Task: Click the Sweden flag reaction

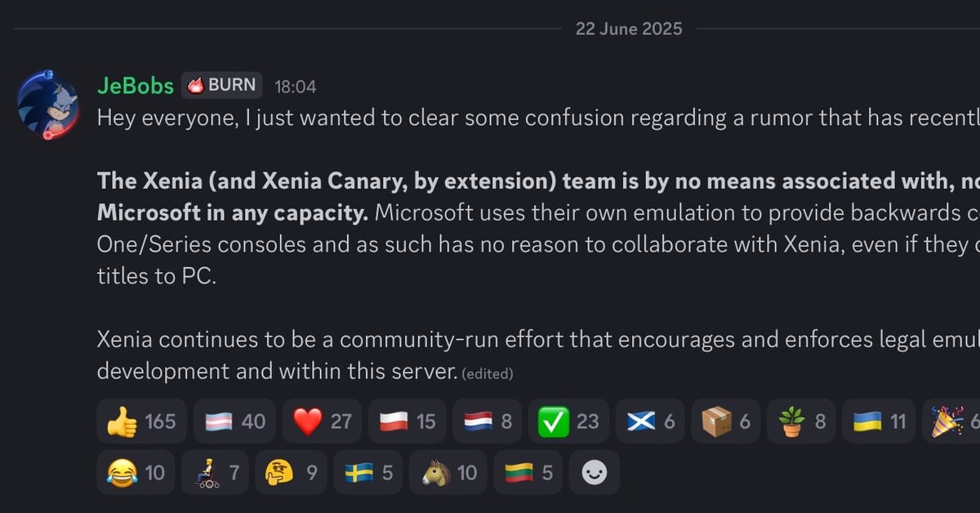Action: [x=368, y=473]
